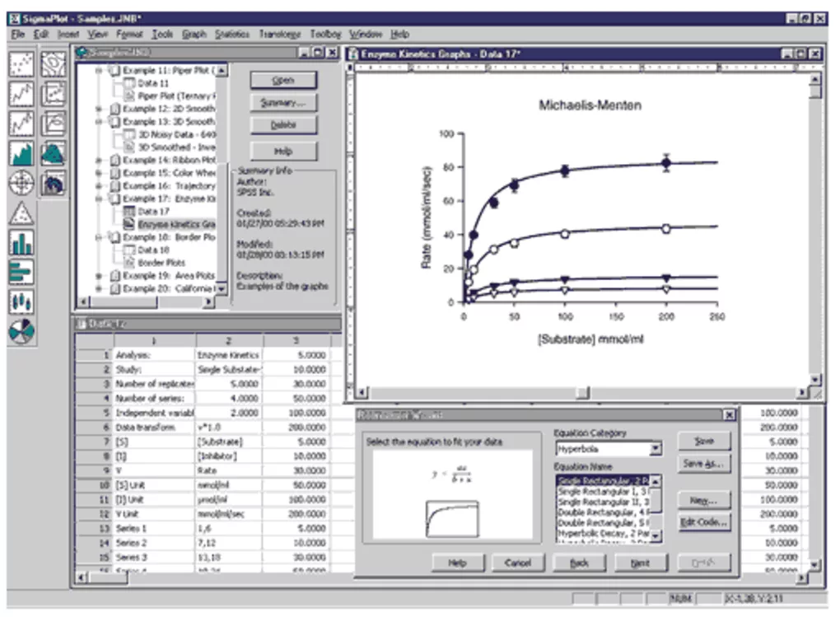The width and height of the screenshot is (840, 617).
Task: Open the Equation Category dropdown
Action: pyautogui.click(x=656, y=448)
